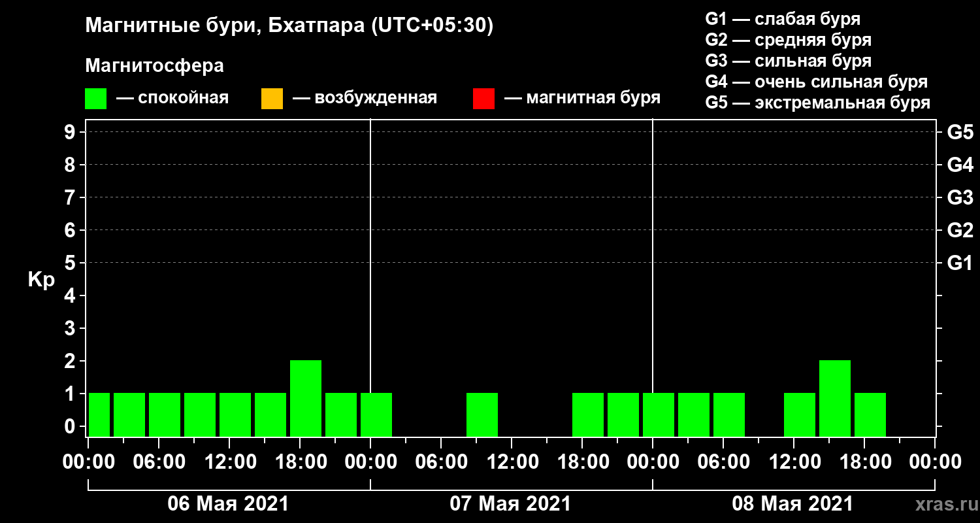This screenshot has height=523, width=980.
Task: Click the G2 mark on the right axis
Action: 960,230
